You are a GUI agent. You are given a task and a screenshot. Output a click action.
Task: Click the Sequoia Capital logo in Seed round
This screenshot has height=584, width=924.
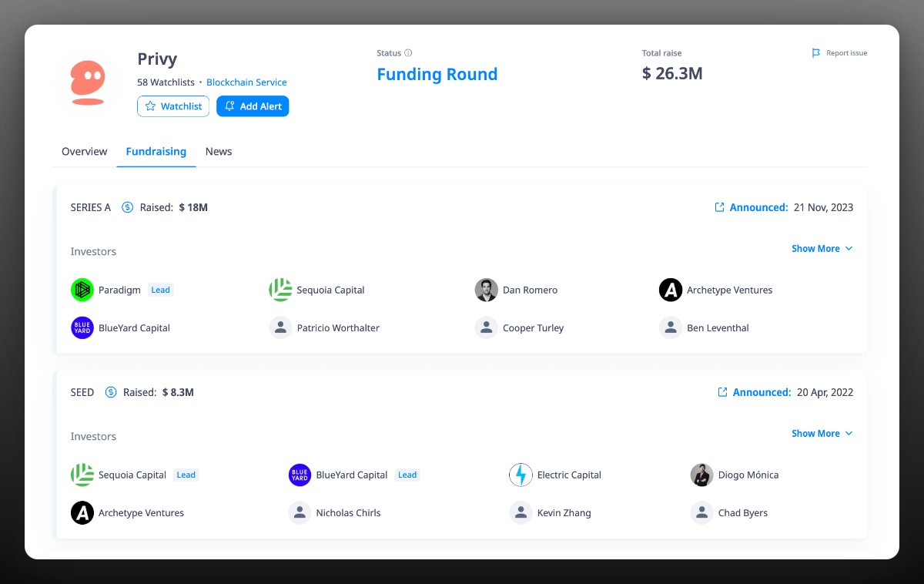pos(82,475)
